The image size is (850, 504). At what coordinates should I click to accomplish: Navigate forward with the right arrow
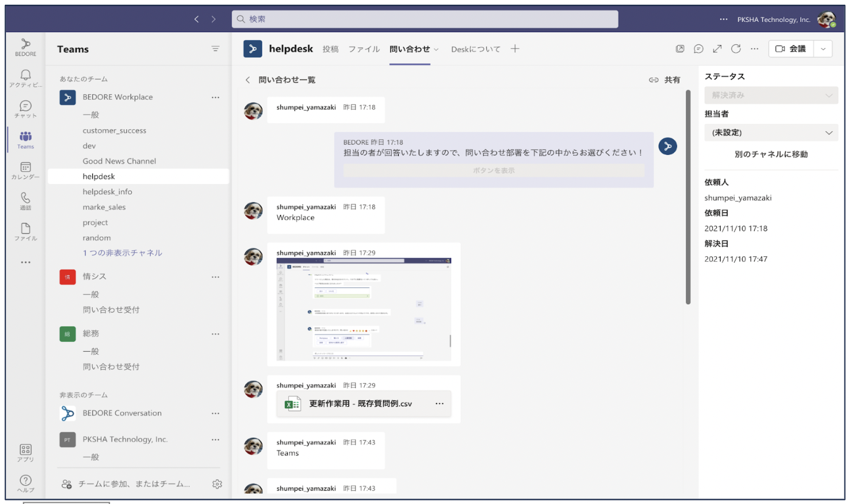point(213,19)
